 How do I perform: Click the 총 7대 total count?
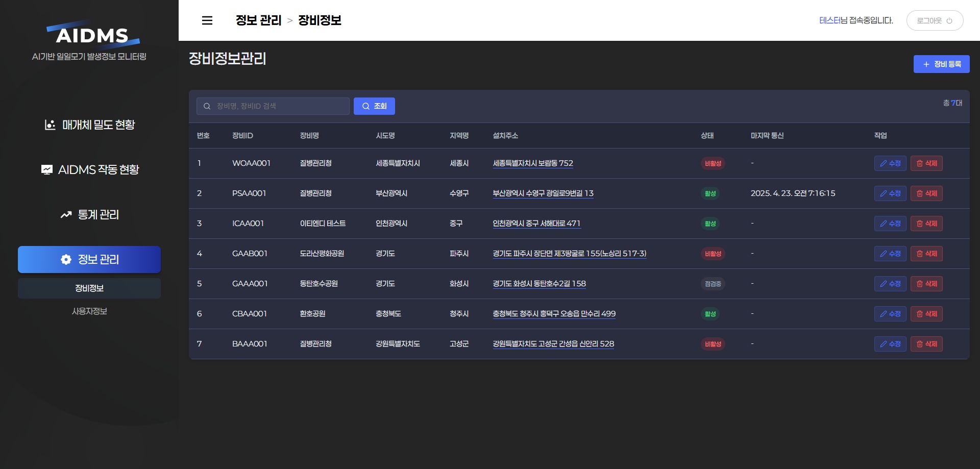tap(952, 103)
